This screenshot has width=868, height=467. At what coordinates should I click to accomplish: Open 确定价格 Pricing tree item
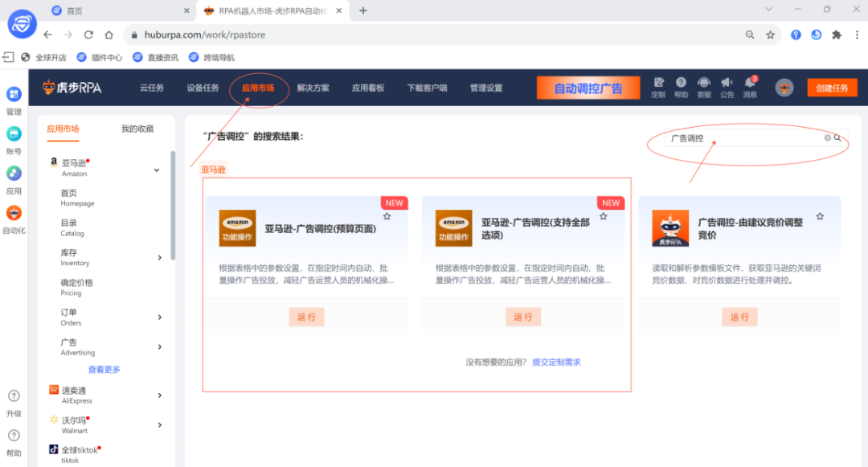[77, 287]
